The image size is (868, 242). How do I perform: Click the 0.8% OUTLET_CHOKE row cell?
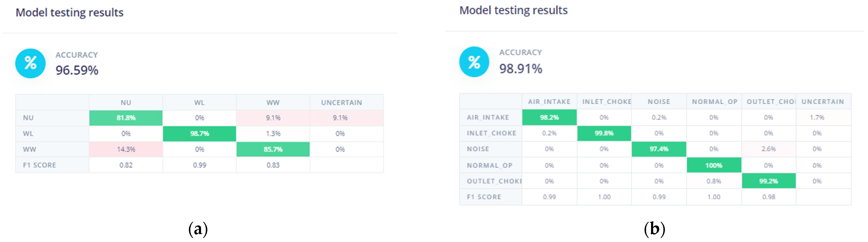(714, 181)
